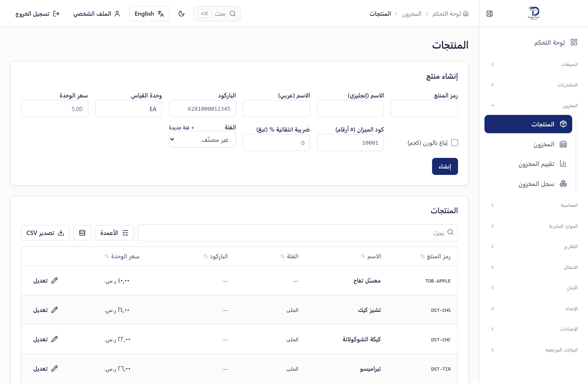Sort by name column arrows
Image resolution: width=588 pixels, height=383 pixels.
pyautogui.click(x=363, y=256)
